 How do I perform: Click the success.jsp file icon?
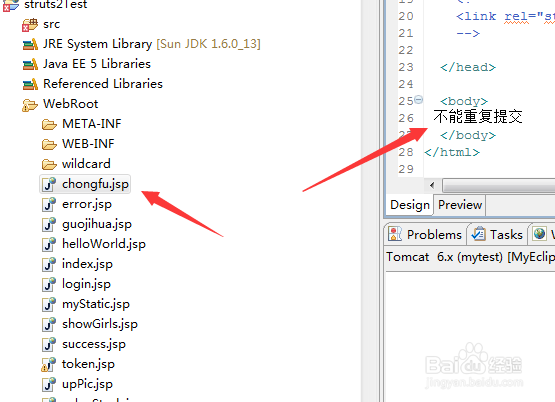49,344
